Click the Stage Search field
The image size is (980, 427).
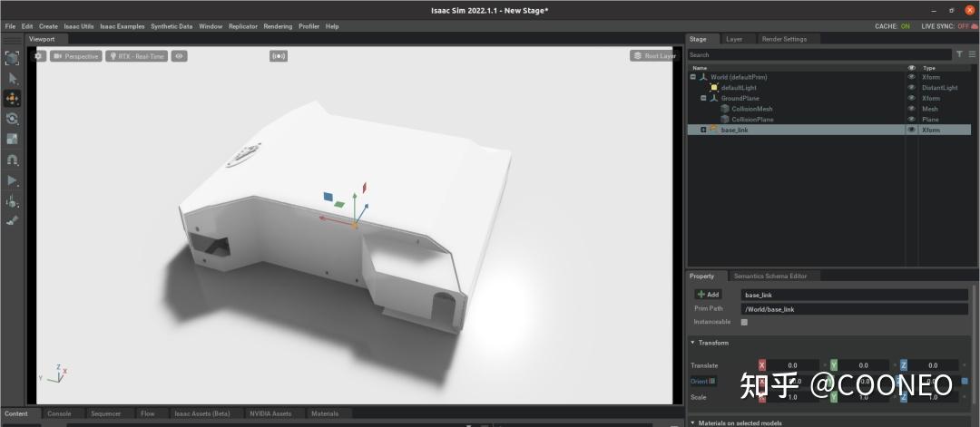click(819, 55)
